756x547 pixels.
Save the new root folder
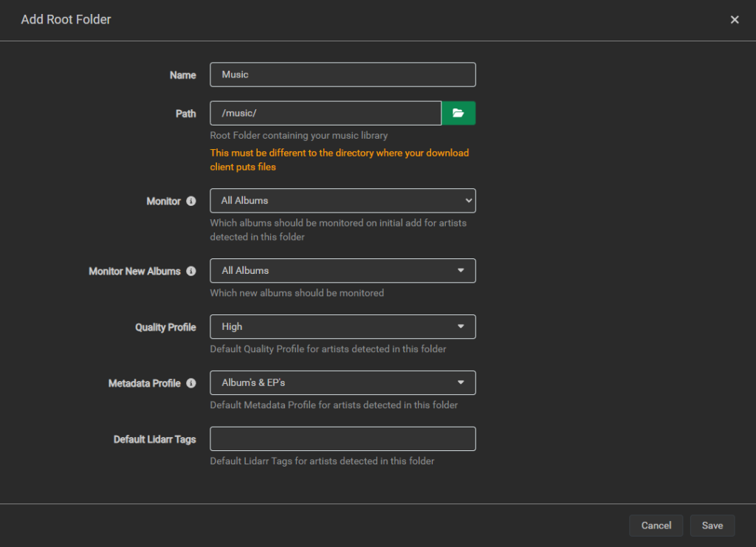712,525
